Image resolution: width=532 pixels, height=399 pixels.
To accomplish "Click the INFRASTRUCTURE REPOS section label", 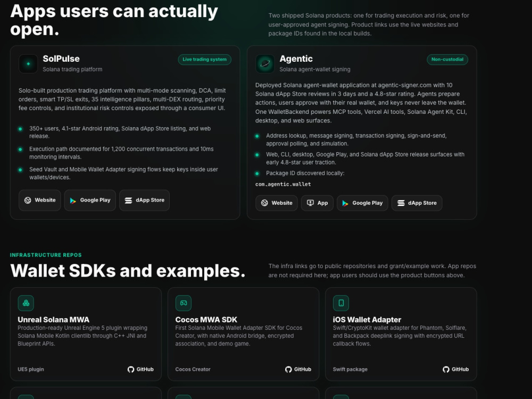I will (46, 255).
